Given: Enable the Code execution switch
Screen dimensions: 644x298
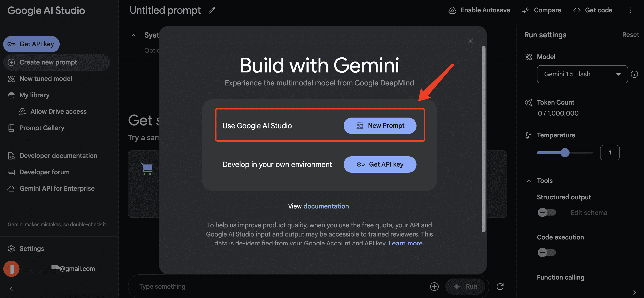Looking at the screenshot, I should click(x=547, y=252).
